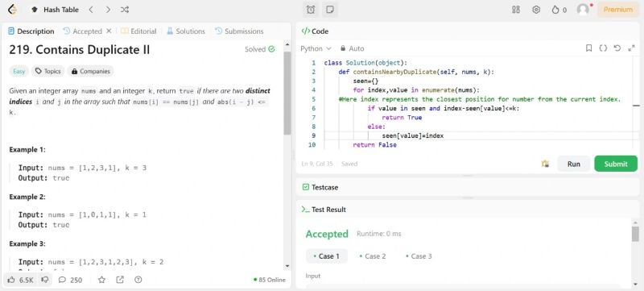Viewport: 644px width, 291px height.
Task: Switch to the Editorial tab
Action: point(138,31)
